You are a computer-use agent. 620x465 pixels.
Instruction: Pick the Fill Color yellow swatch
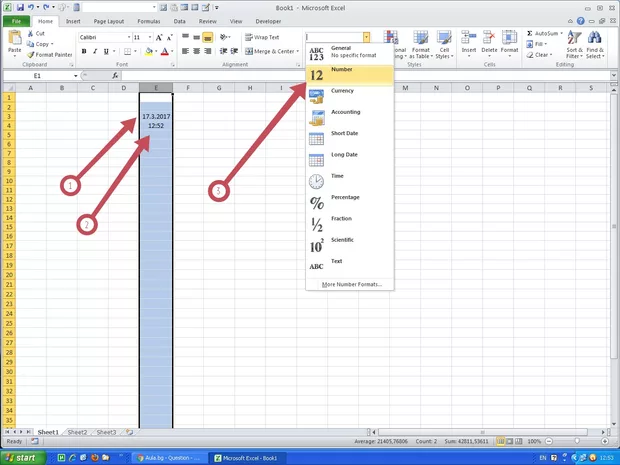pos(149,51)
